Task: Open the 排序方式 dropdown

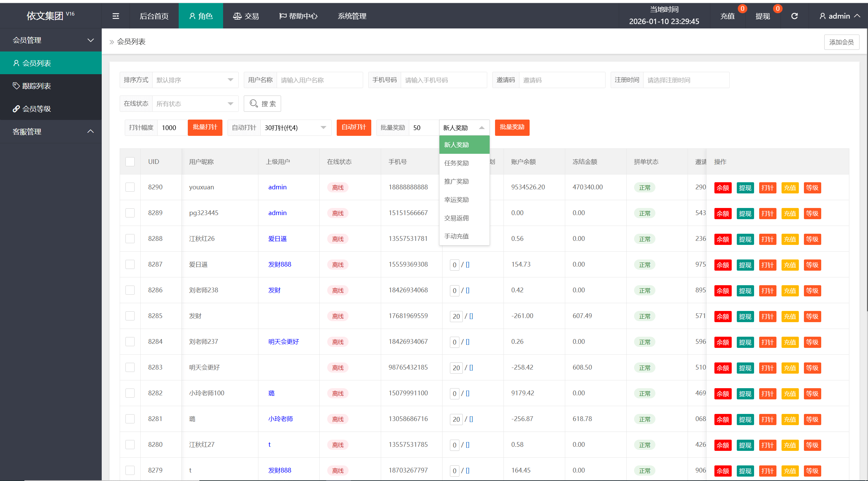Action: (x=195, y=80)
